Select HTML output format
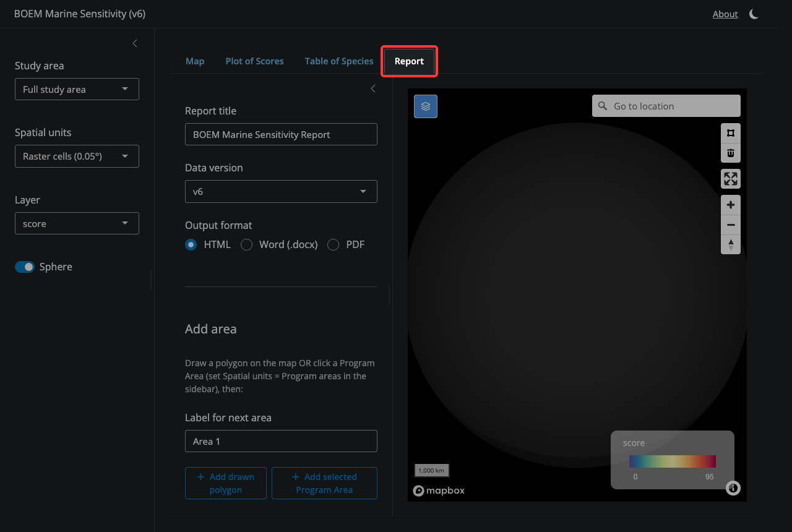Image resolution: width=792 pixels, height=532 pixels. coord(191,244)
